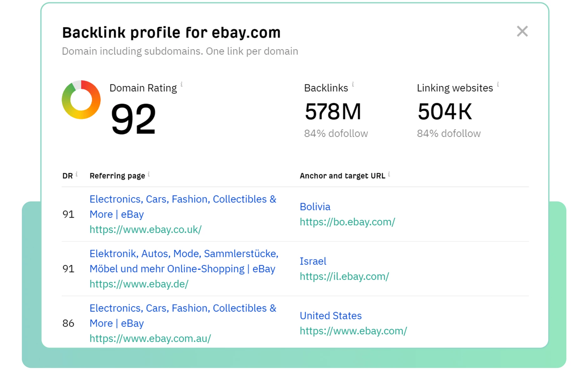Select the Domain Rating value 92

click(x=133, y=119)
